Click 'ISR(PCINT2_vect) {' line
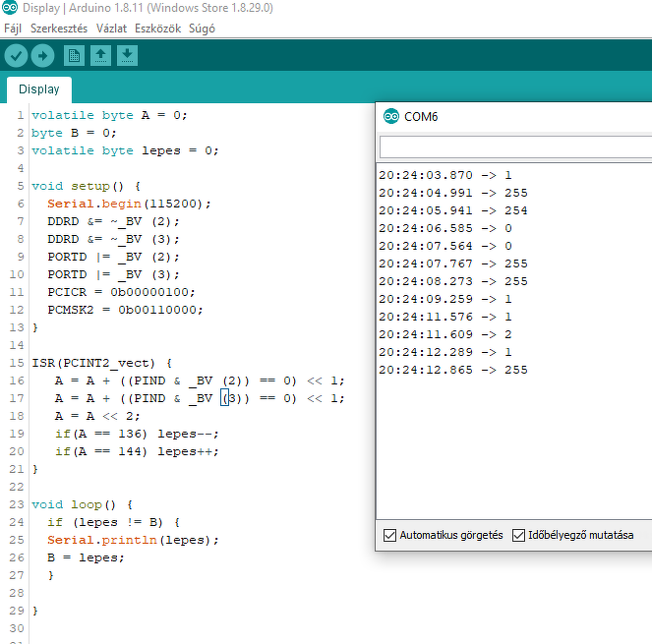 click(102, 363)
